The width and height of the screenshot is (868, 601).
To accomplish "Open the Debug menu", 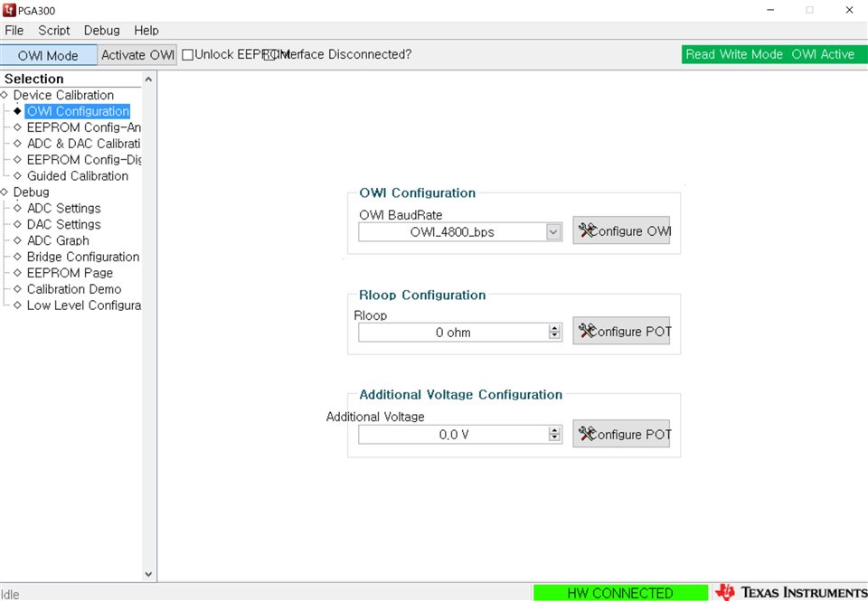I will 102,31.
